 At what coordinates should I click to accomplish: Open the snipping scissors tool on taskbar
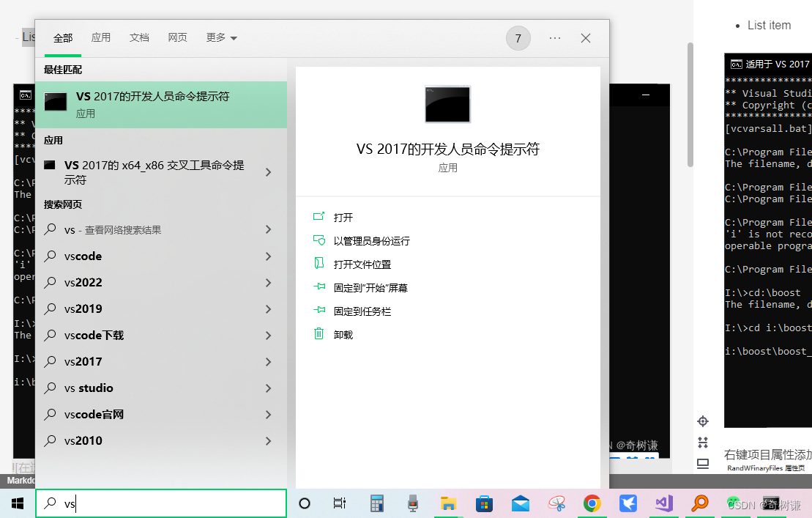coord(556,503)
